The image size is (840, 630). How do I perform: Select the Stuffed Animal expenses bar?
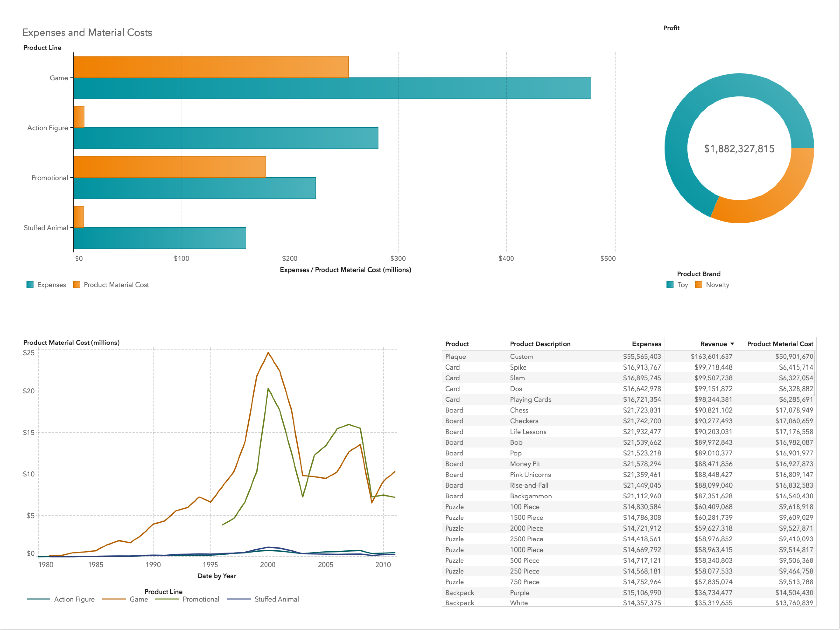[x=159, y=238]
